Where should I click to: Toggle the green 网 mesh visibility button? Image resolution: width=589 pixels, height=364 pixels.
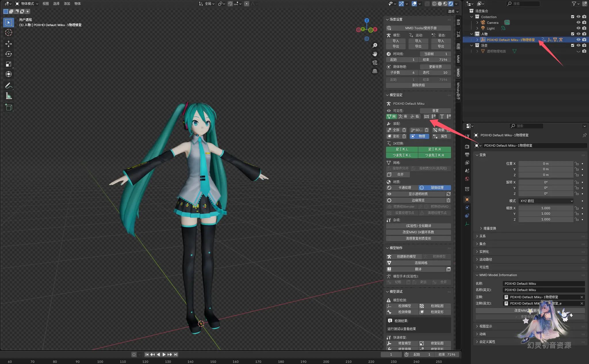[x=391, y=117]
